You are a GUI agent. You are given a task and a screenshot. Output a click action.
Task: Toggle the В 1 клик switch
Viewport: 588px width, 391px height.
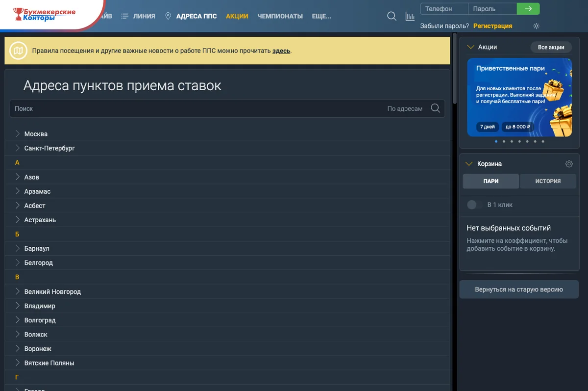click(474, 205)
